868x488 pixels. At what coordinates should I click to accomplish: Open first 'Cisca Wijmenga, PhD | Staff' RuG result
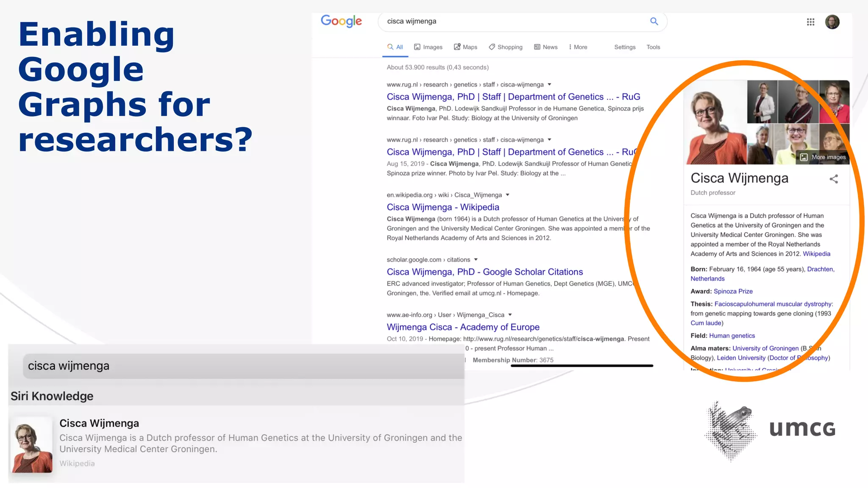(x=513, y=97)
